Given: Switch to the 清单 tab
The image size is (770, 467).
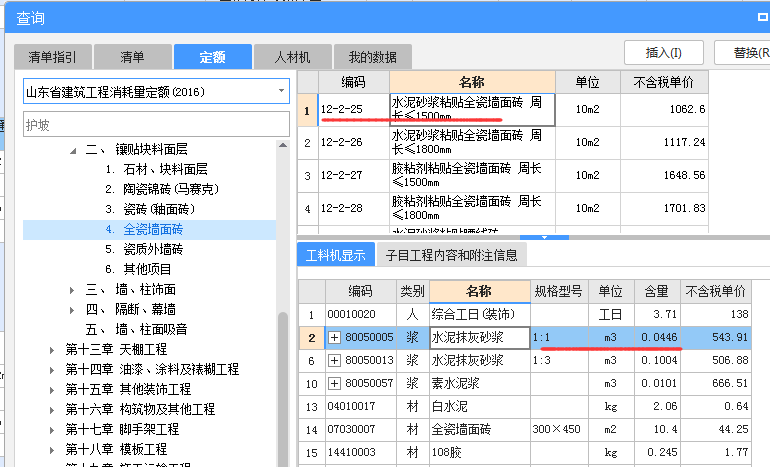Looking at the screenshot, I should [133, 57].
